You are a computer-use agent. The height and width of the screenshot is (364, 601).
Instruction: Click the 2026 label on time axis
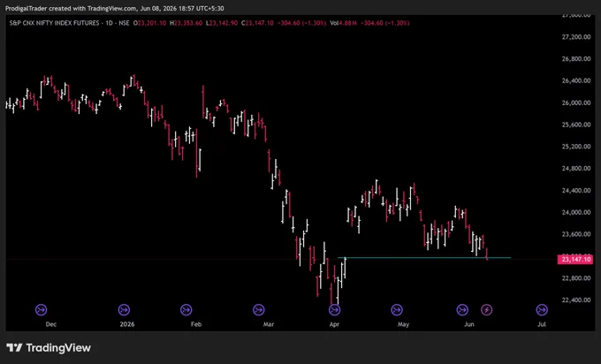[x=127, y=324]
